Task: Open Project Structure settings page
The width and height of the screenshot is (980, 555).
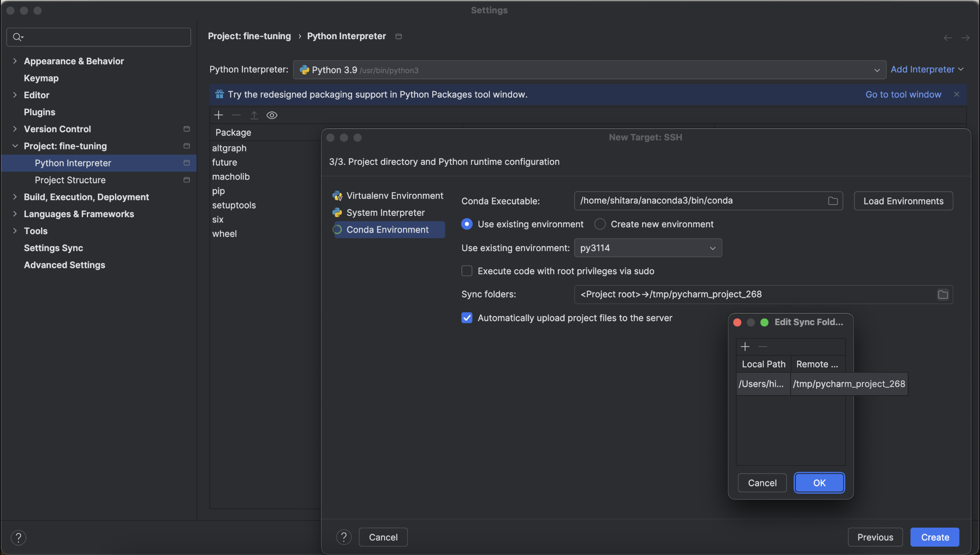Action: point(70,180)
